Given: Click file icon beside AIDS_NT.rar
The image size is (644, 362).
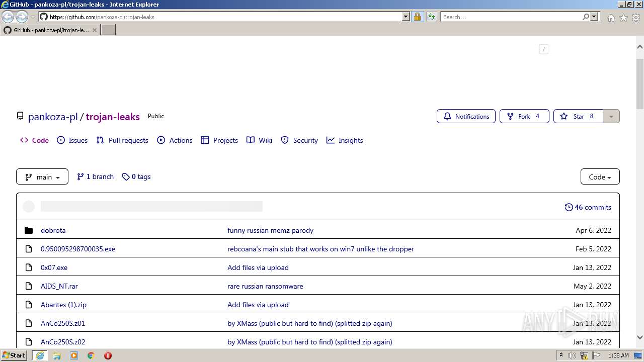Looking at the screenshot, I should (x=29, y=286).
